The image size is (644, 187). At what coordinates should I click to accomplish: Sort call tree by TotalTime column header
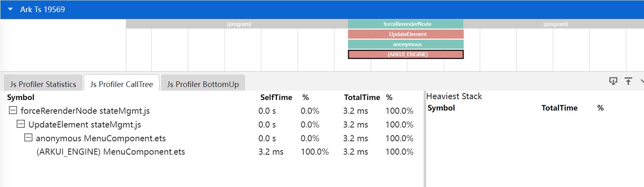[362, 98]
